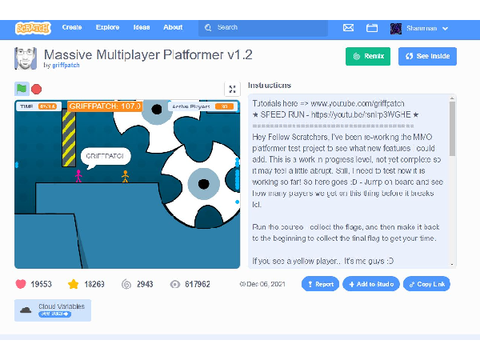This screenshot has height=360, width=480.
Task: Start project with green flag
Action: pos(22,89)
